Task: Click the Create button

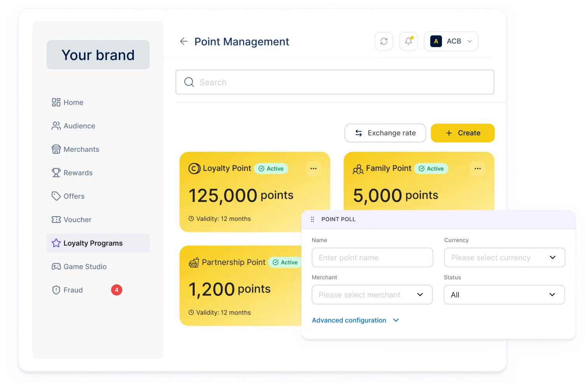Action: tap(463, 133)
